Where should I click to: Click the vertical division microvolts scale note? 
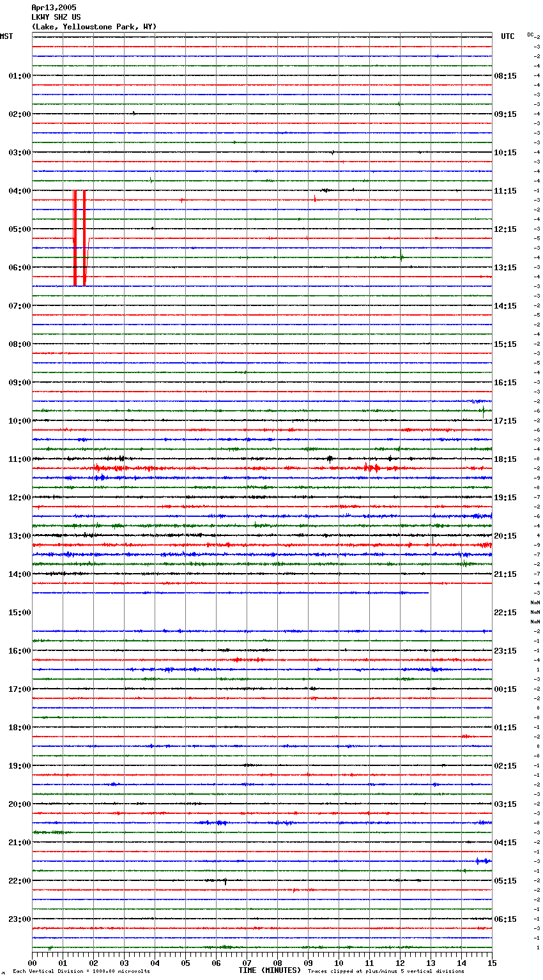[81, 972]
